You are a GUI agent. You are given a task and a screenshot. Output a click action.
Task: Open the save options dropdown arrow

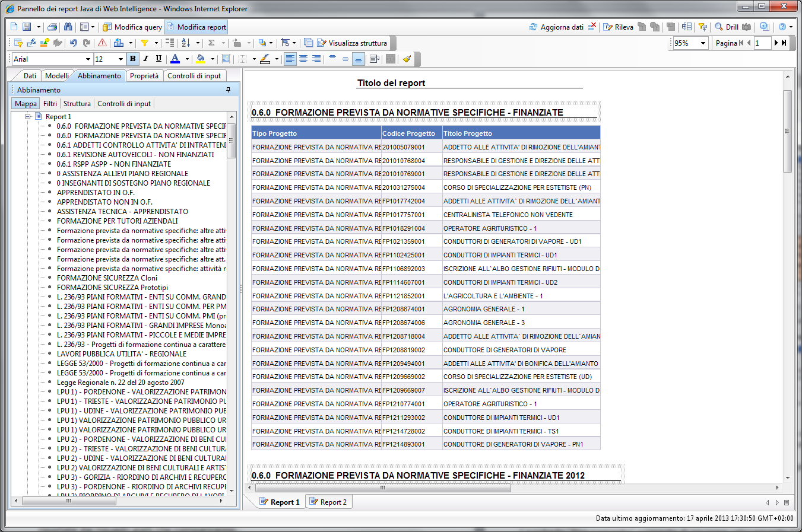[x=39, y=27]
